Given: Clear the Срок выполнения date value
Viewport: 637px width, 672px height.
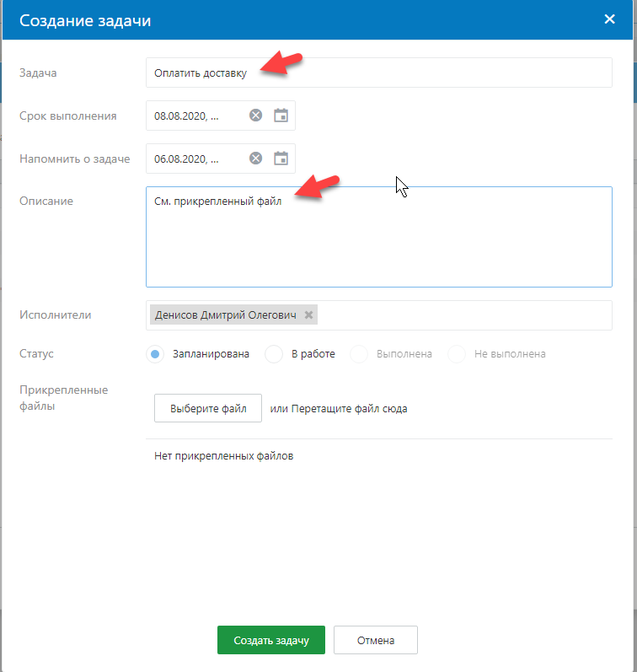Looking at the screenshot, I should (255, 116).
